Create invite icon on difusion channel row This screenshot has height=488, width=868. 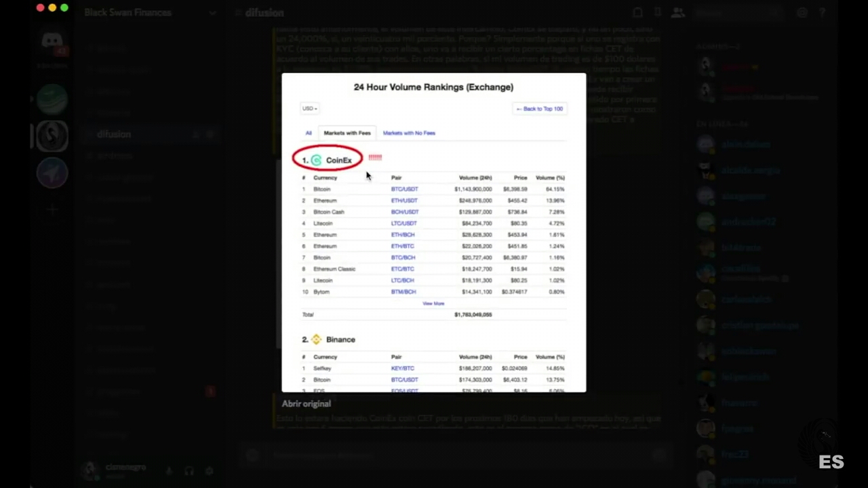[196, 134]
